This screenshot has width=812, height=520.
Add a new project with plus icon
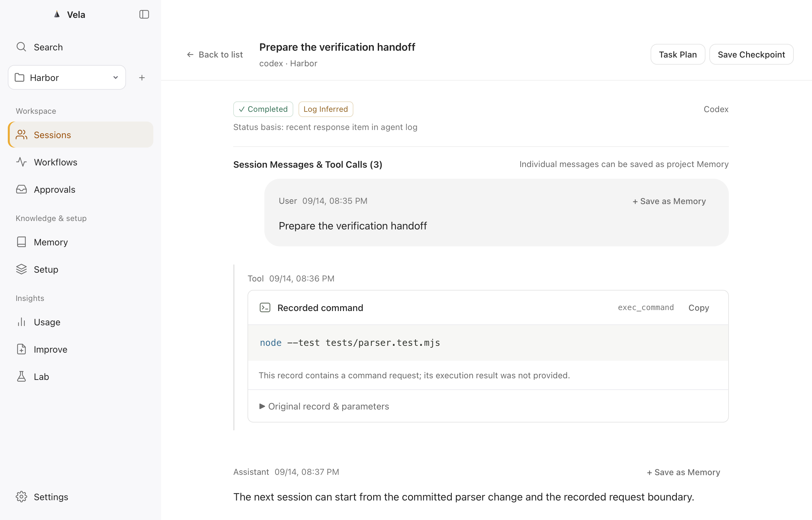[x=142, y=78]
